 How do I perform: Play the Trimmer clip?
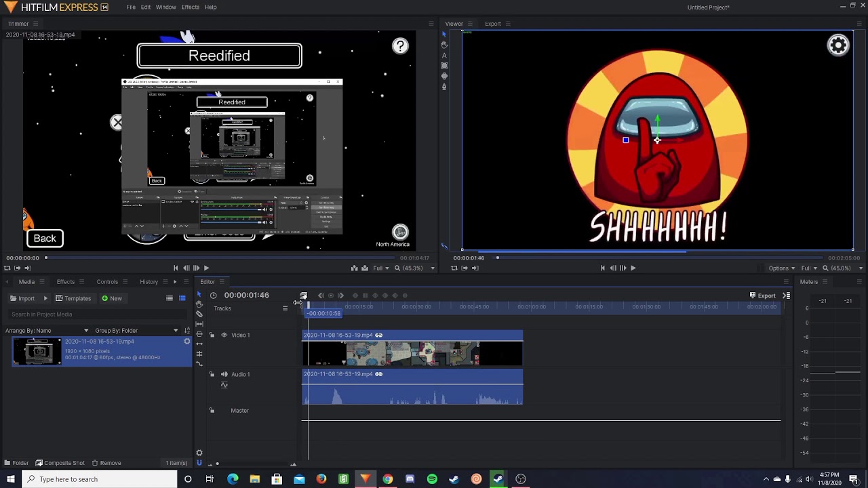coord(206,268)
